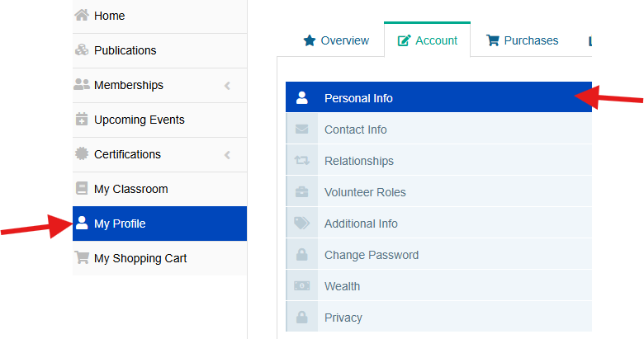Image resolution: width=644 pixels, height=339 pixels.
Task: Open the Change Password section
Action: [x=438, y=254]
